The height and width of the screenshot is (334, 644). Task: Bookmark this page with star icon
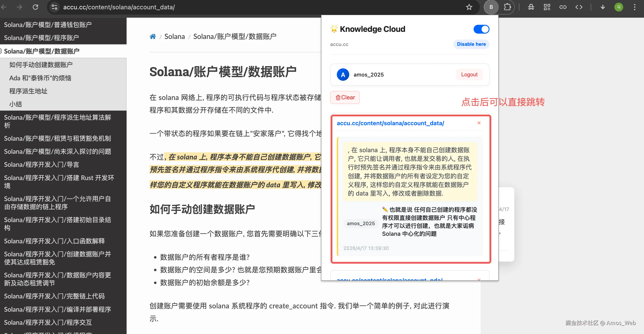point(469,7)
